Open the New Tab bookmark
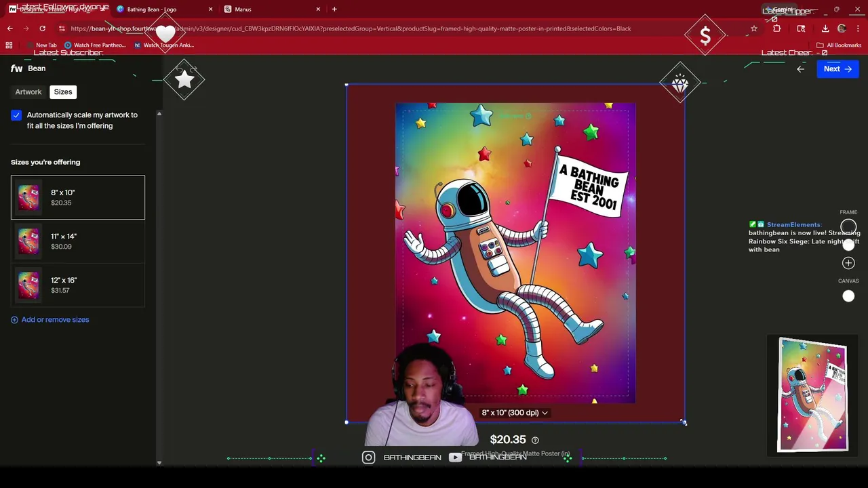This screenshot has height=488, width=868. click(42, 45)
